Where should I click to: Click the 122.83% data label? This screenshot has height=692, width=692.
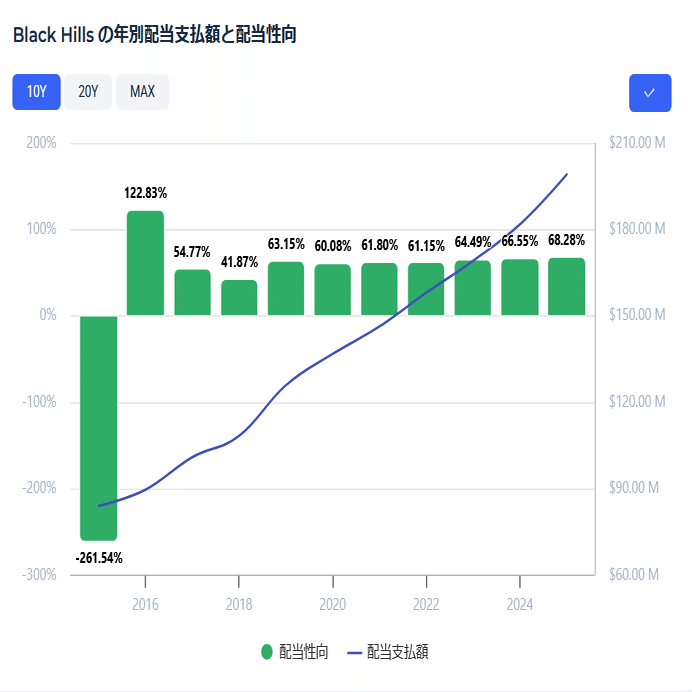[145, 193]
